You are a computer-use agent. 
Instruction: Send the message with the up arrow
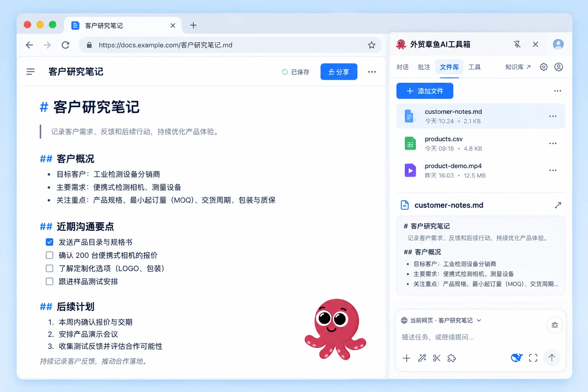pos(552,358)
